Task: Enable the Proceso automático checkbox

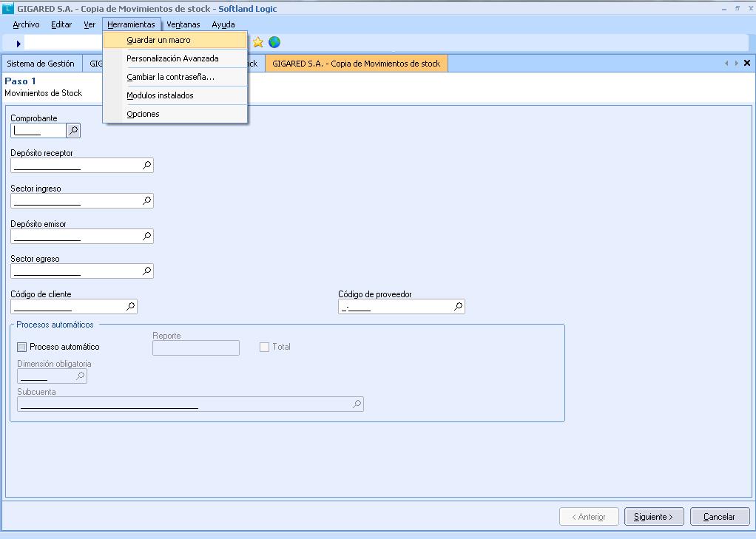Action: click(22, 347)
